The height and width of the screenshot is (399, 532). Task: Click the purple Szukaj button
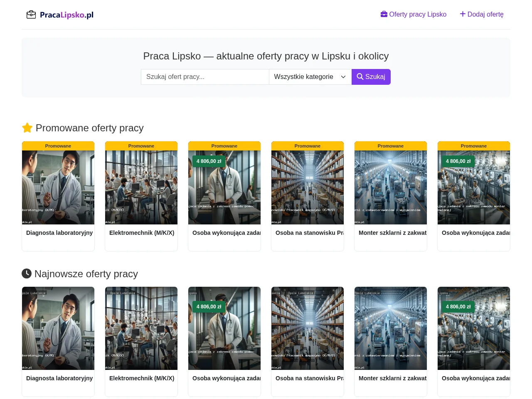371,77
